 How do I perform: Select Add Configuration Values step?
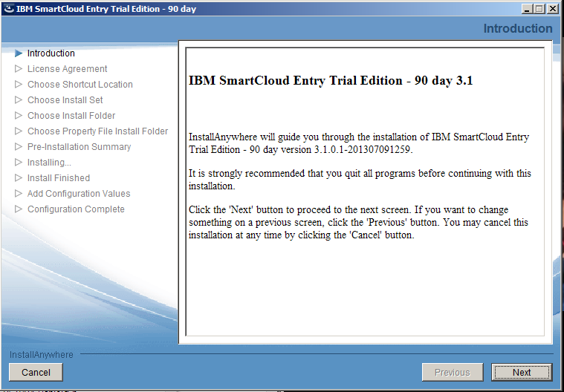click(79, 194)
